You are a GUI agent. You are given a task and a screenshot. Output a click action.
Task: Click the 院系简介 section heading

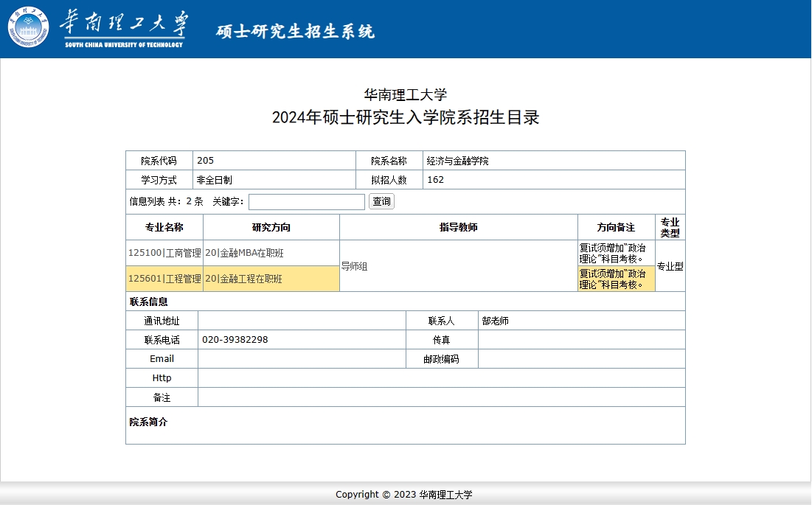coord(149,422)
